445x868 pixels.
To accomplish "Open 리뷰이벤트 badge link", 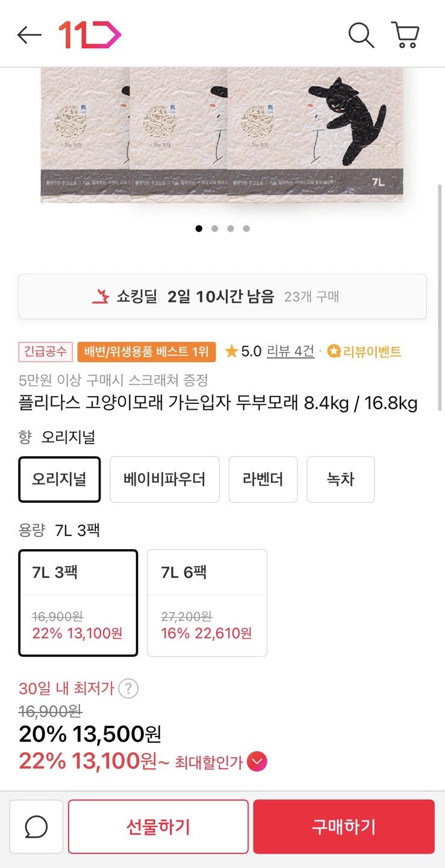I will pos(364,351).
